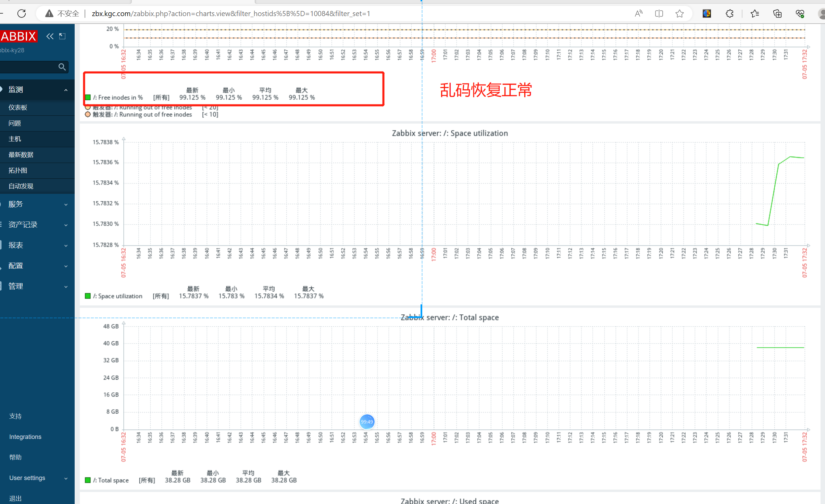Open the read aloud icon in address bar
The height and width of the screenshot is (504, 825).
pos(639,14)
